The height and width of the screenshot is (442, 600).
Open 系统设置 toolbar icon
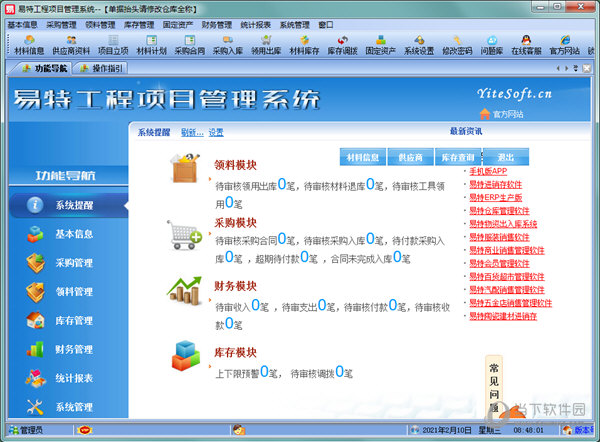[x=419, y=45]
